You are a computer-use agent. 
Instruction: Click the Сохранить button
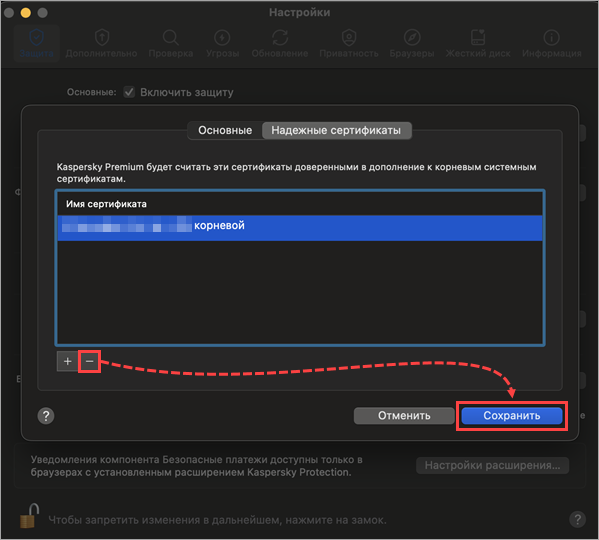point(512,416)
